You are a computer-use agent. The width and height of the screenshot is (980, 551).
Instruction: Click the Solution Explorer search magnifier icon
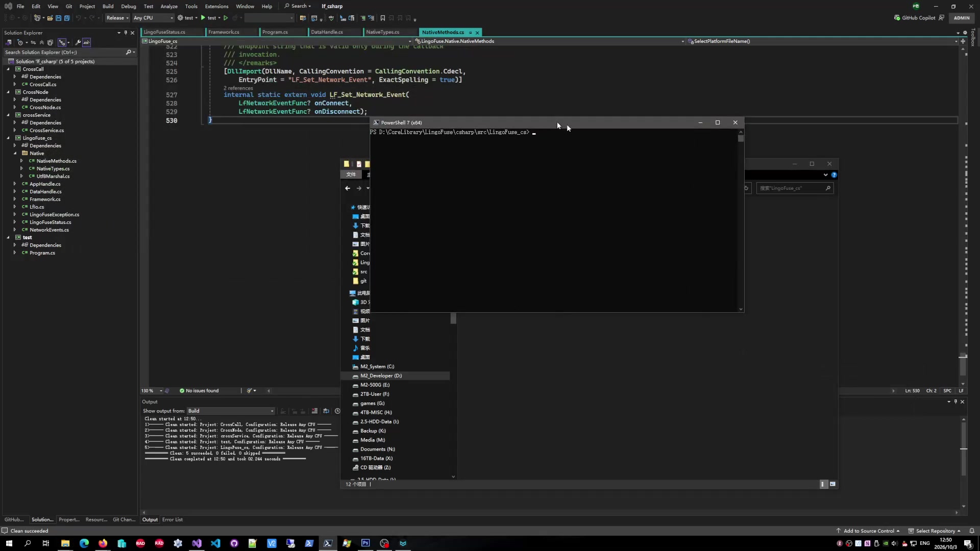pyautogui.click(x=129, y=52)
